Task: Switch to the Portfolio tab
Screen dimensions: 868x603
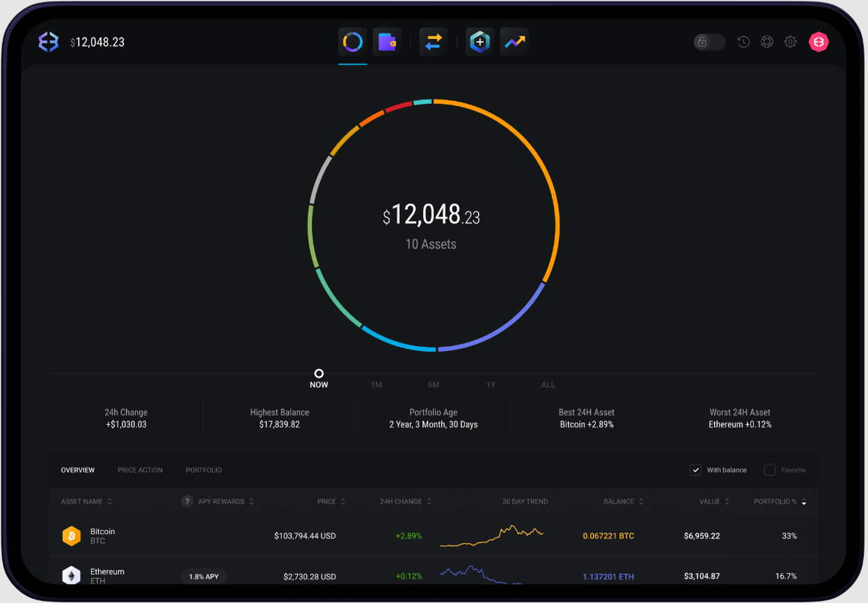Action: (203, 470)
